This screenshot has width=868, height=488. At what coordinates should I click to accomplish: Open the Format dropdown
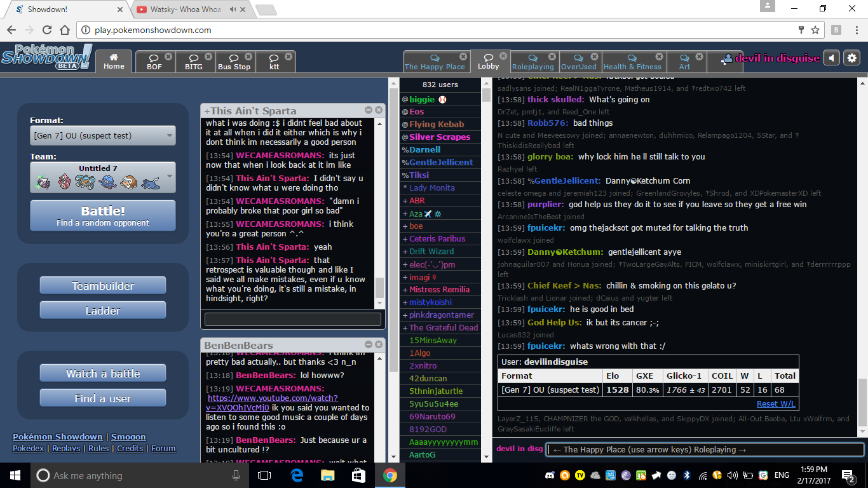pos(103,135)
